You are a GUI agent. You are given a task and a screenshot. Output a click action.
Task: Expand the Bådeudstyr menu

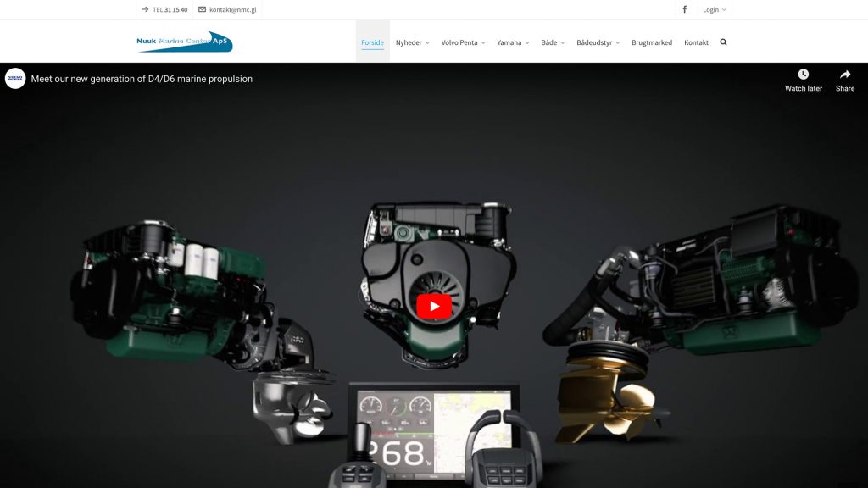(595, 41)
